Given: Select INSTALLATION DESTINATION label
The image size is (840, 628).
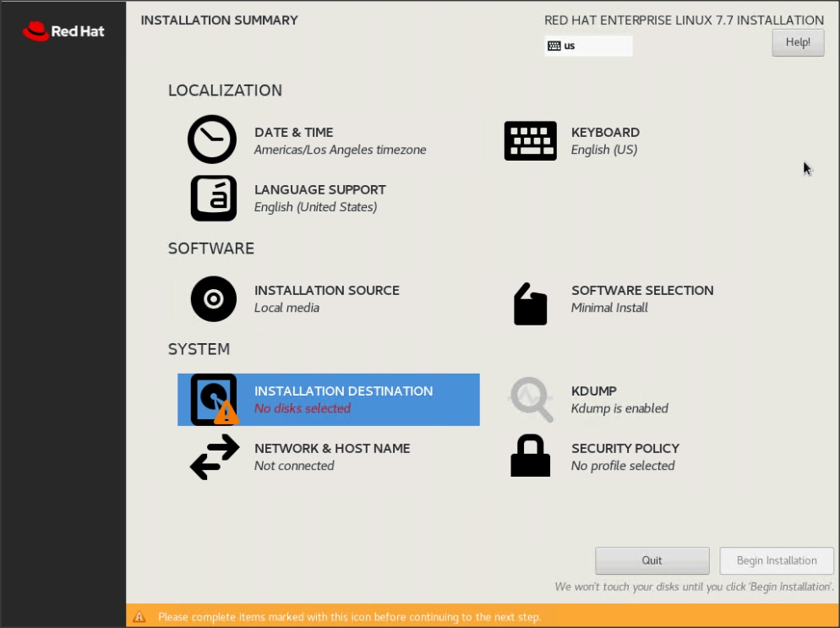Looking at the screenshot, I should [343, 391].
